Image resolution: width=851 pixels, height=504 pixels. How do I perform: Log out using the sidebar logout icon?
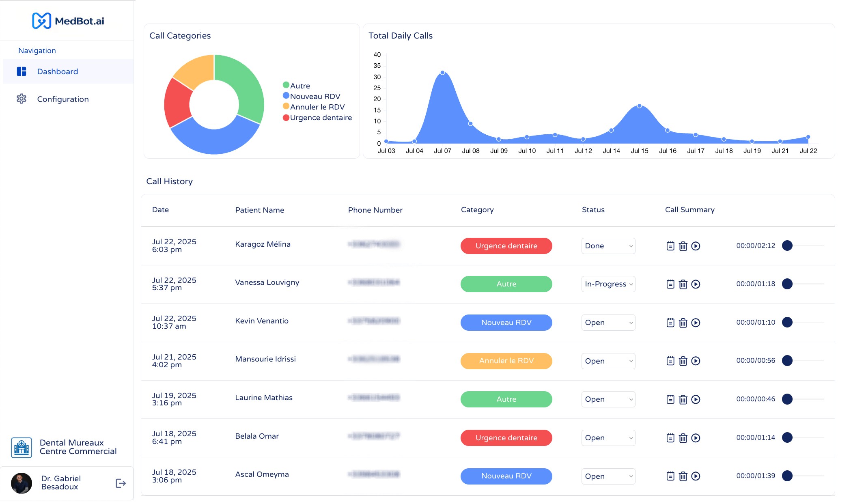tap(120, 482)
